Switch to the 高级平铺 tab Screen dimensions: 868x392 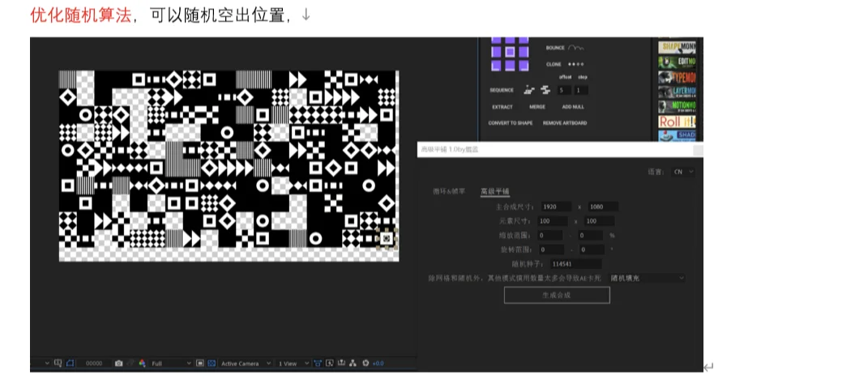pyautogui.click(x=495, y=191)
